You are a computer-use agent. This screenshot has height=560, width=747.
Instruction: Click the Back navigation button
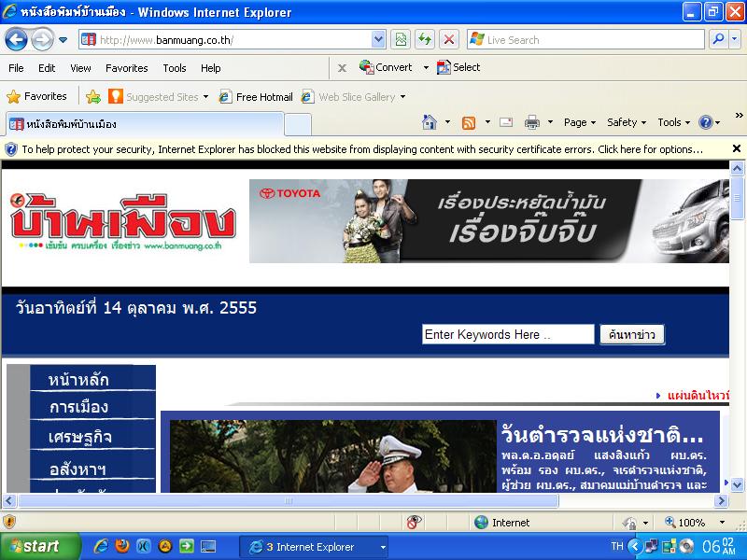point(16,40)
